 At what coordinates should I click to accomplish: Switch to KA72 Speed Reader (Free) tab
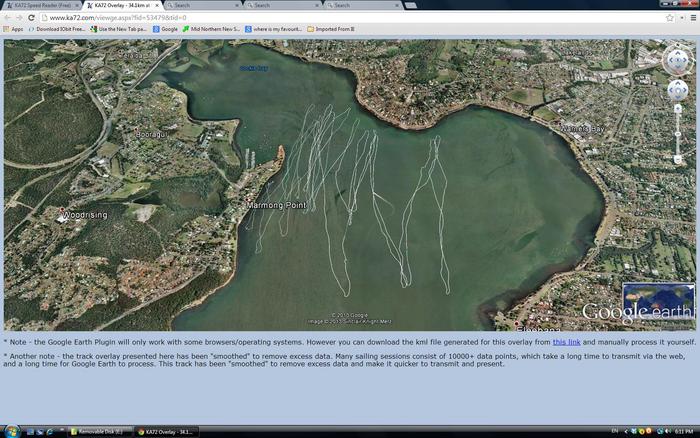(42, 5)
